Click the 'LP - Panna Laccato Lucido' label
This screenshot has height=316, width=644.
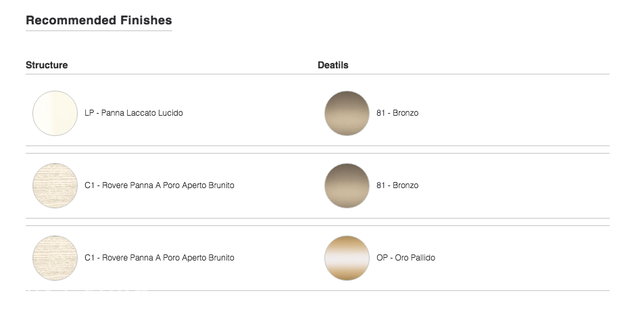click(x=134, y=113)
